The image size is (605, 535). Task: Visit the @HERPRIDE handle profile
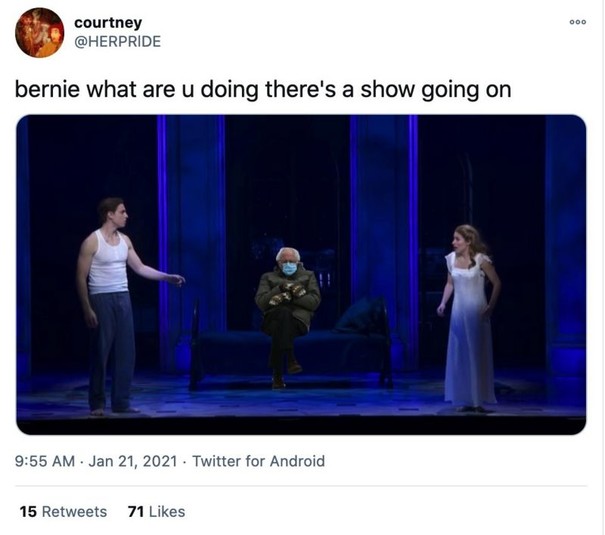[x=117, y=41]
